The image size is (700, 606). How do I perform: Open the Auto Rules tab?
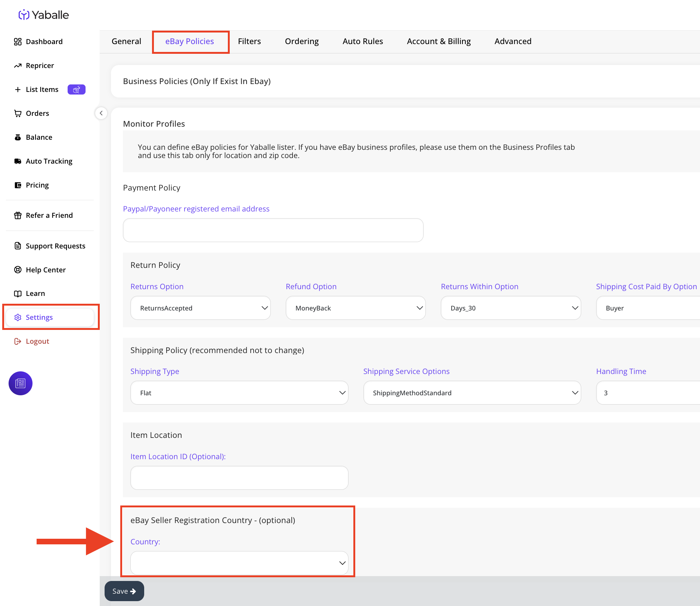click(x=363, y=41)
